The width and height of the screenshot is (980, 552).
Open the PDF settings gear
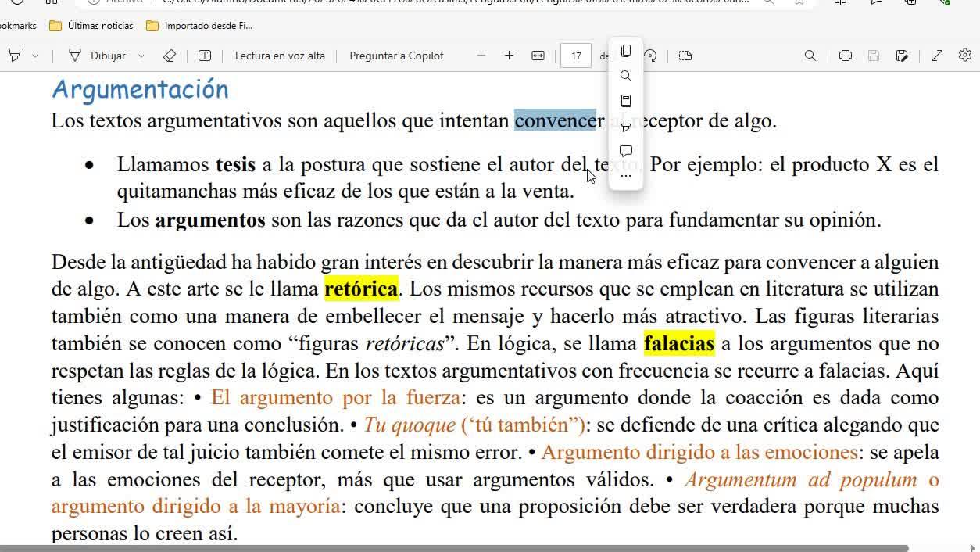[964, 56]
